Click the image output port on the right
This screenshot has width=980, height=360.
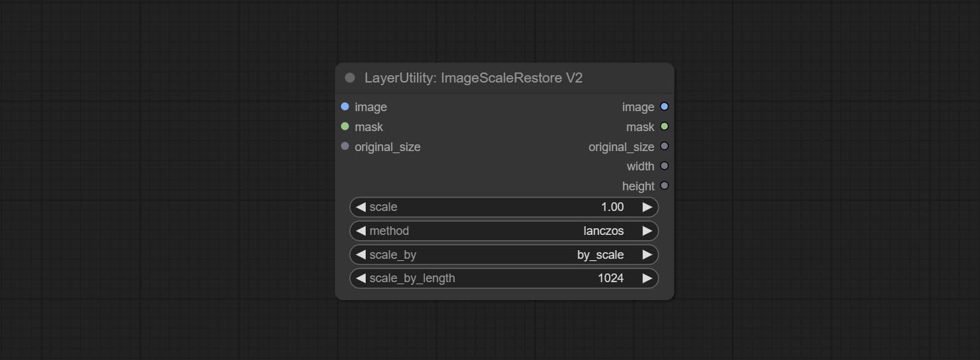click(664, 106)
